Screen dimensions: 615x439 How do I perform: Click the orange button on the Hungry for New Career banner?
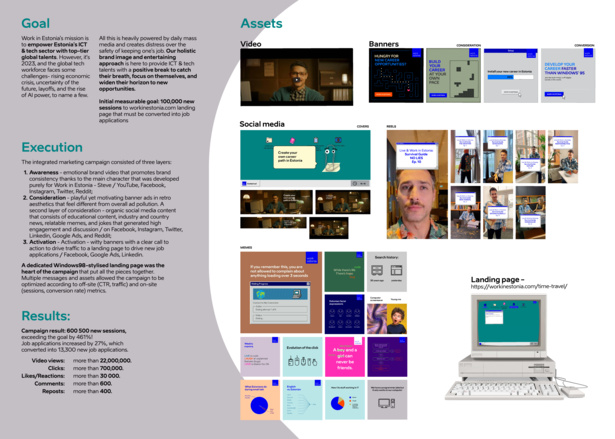click(x=383, y=94)
